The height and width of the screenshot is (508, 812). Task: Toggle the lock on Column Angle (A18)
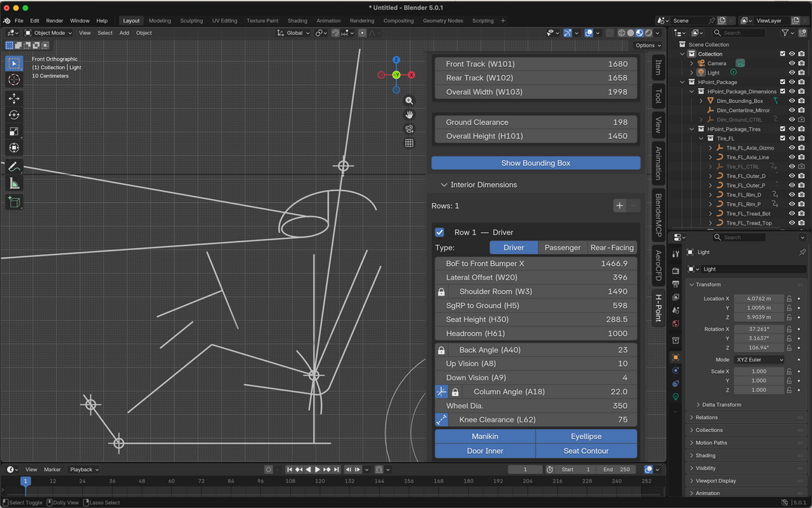pos(455,392)
